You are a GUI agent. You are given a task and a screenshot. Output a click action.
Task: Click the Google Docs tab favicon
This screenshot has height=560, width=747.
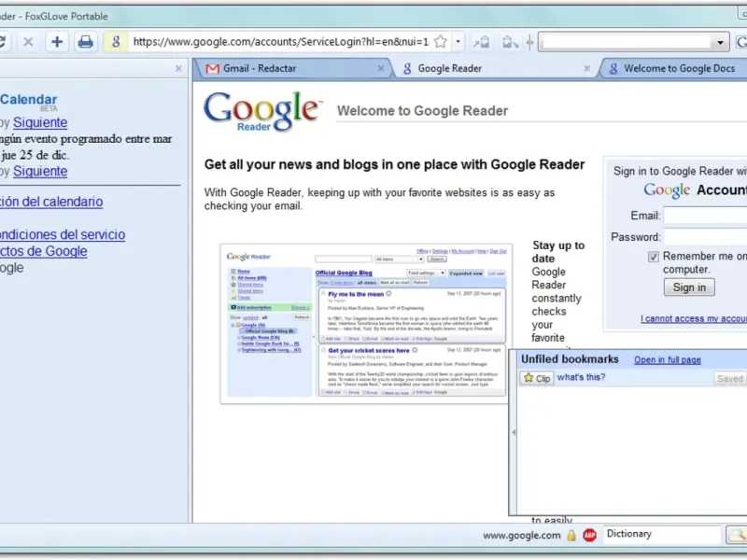[613, 68]
